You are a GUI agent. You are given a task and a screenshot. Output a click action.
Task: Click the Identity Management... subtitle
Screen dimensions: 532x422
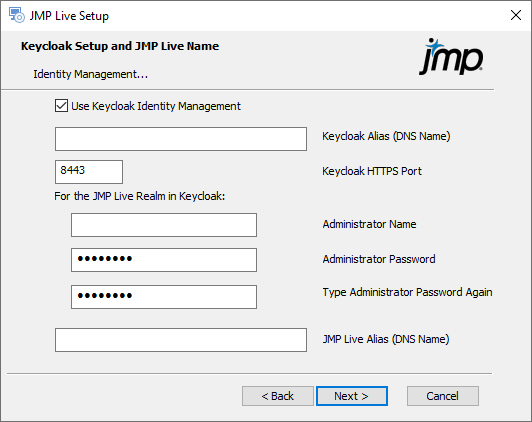pyautogui.click(x=91, y=74)
